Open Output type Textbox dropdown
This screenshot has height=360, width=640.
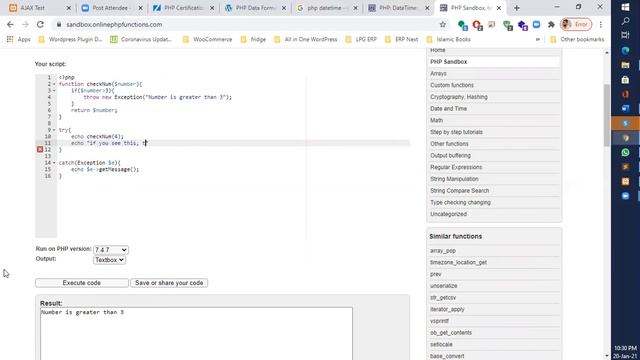(x=109, y=260)
